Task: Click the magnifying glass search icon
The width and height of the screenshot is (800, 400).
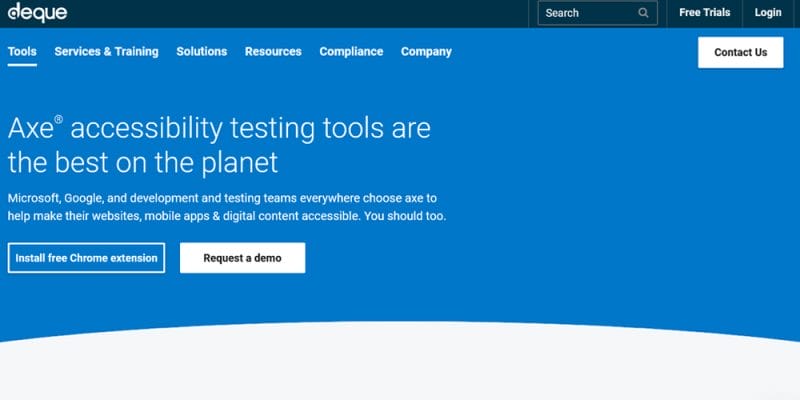Action: pyautogui.click(x=643, y=13)
